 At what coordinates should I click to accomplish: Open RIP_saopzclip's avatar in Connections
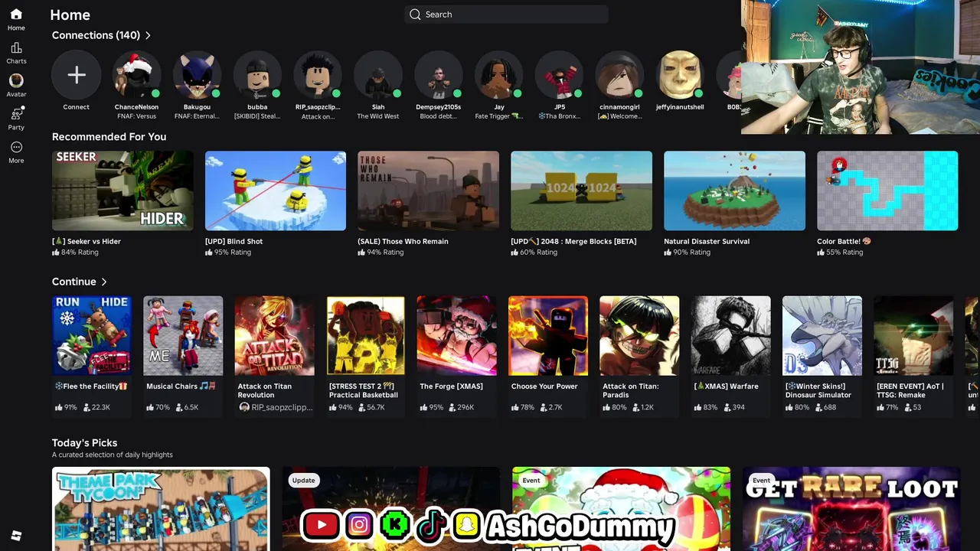click(318, 75)
